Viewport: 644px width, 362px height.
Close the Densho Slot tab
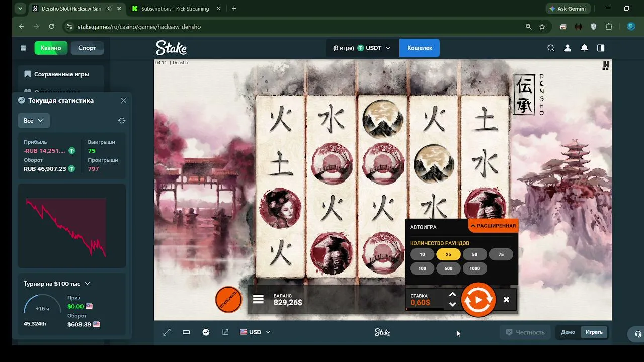pos(119,9)
